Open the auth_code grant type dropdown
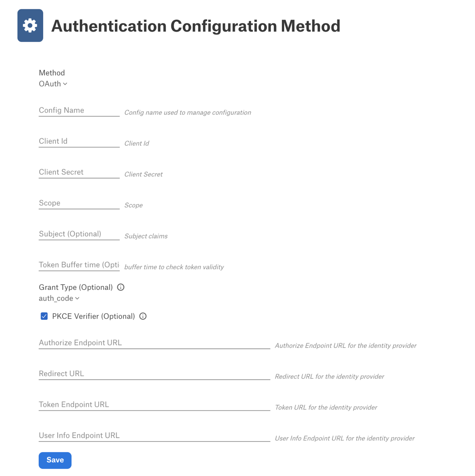This screenshot has height=476, width=475. pyautogui.click(x=59, y=298)
